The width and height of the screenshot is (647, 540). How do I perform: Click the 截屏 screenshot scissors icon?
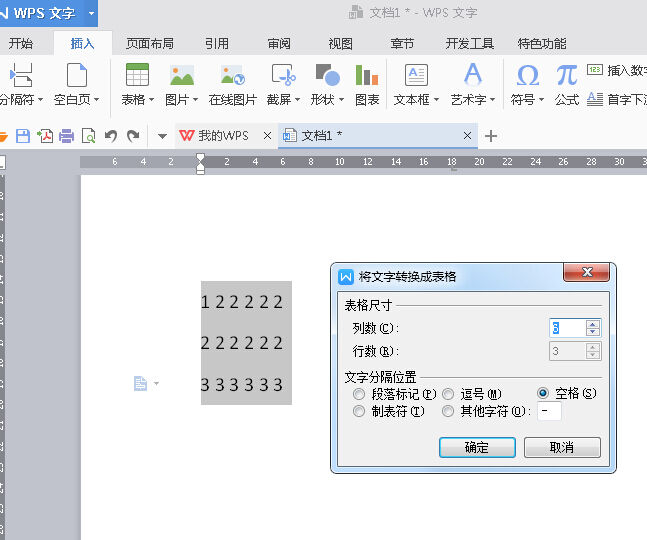[283, 76]
